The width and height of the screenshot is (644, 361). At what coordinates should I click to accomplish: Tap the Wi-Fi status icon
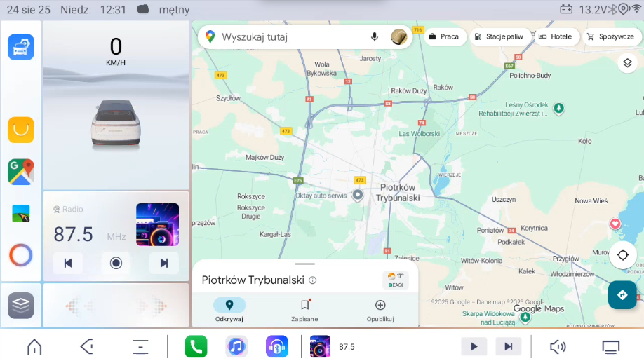click(x=636, y=9)
